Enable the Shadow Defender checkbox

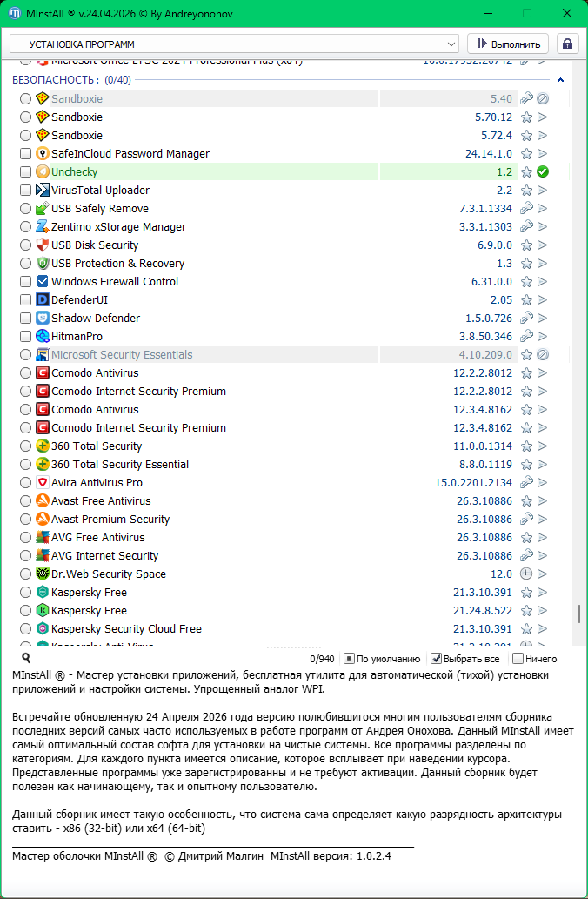tap(25, 319)
